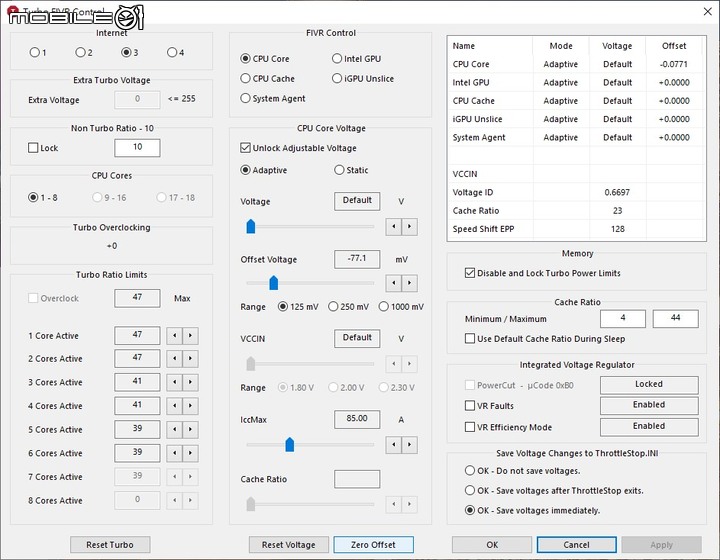Decrease 5 Cores Active ratio arrow

(x=174, y=430)
